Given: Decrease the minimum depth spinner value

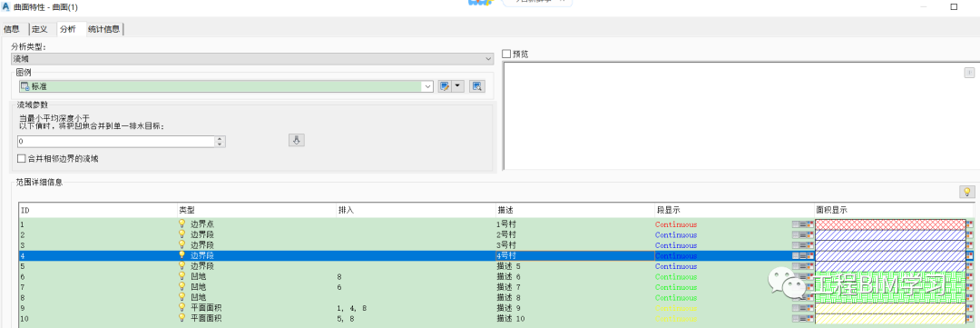Looking at the screenshot, I should point(220,144).
